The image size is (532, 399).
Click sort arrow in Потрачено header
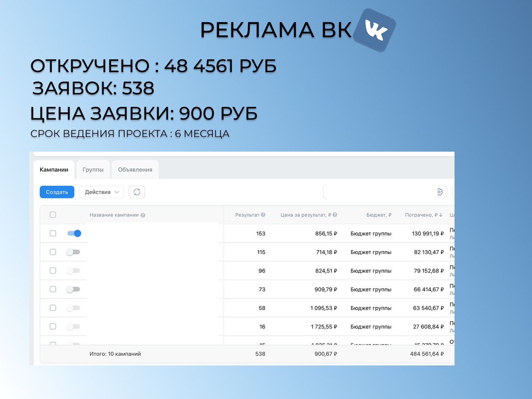441,215
